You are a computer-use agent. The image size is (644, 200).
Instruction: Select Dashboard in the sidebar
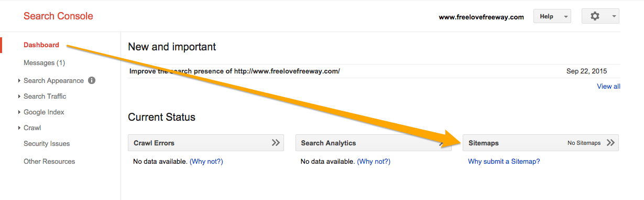pyautogui.click(x=41, y=45)
